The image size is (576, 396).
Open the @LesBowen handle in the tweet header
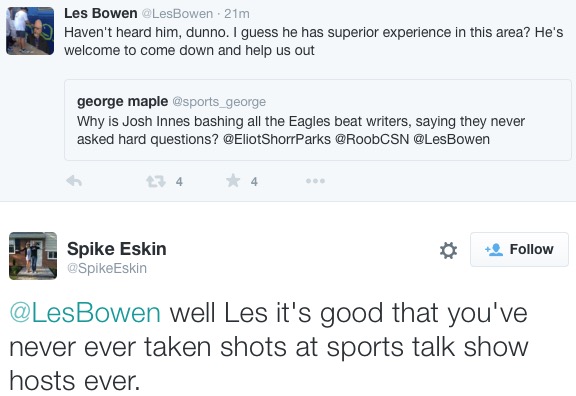point(177,14)
